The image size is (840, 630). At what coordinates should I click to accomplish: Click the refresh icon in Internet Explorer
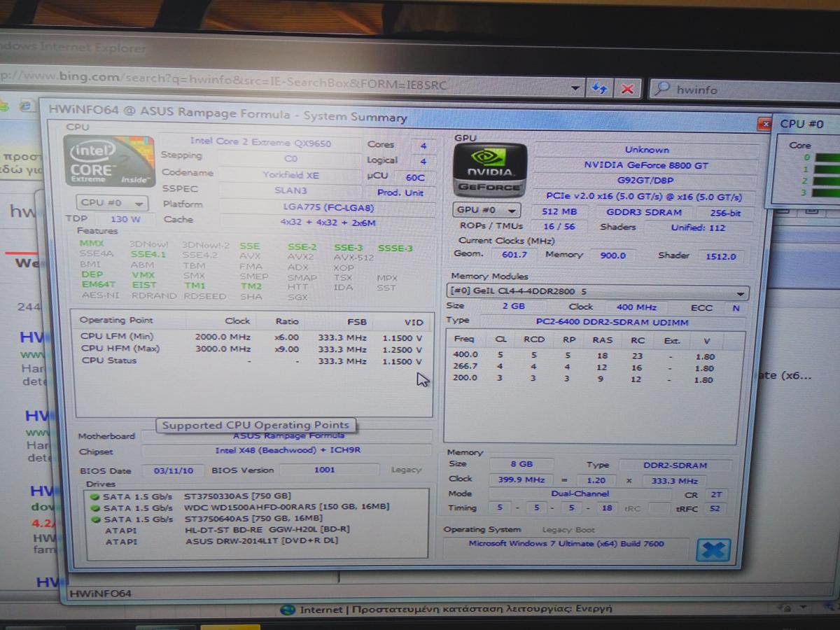(x=599, y=88)
